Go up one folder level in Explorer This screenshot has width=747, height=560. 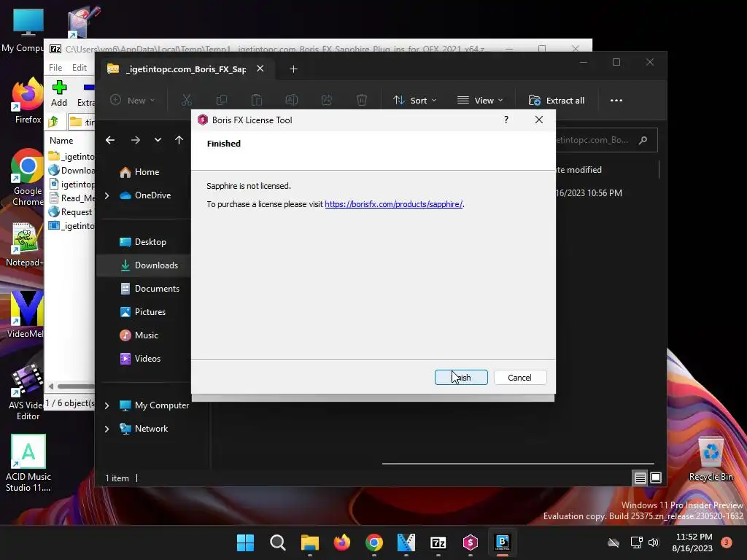tap(179, 140)
